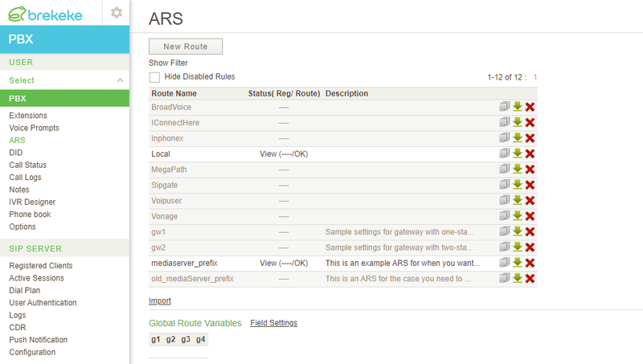Viewport: 643px width, 364px height.
Task: Copy the BroadVoice route
Action: [x=505, y=107]
